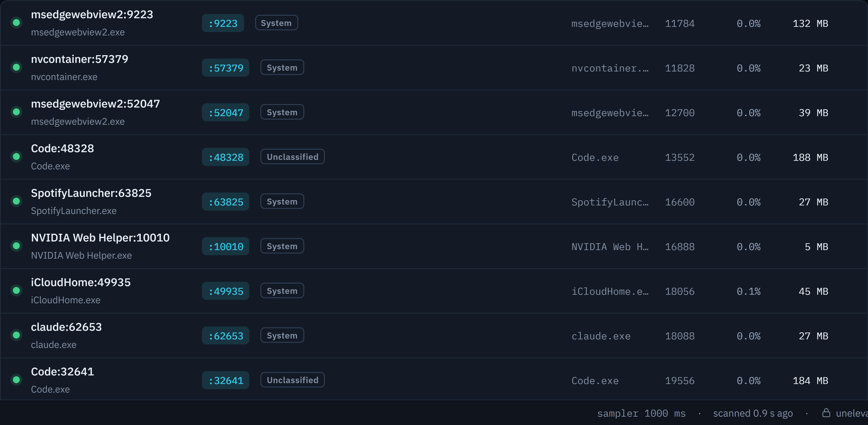Image resolution: width=868 pixels, height=425 pixels.
Task: Click PID 16600 cell
Action: [680, 202]
